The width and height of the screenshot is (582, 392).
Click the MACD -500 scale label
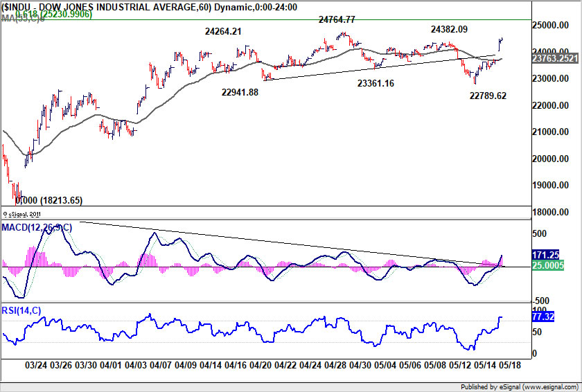tap(542, 301)
